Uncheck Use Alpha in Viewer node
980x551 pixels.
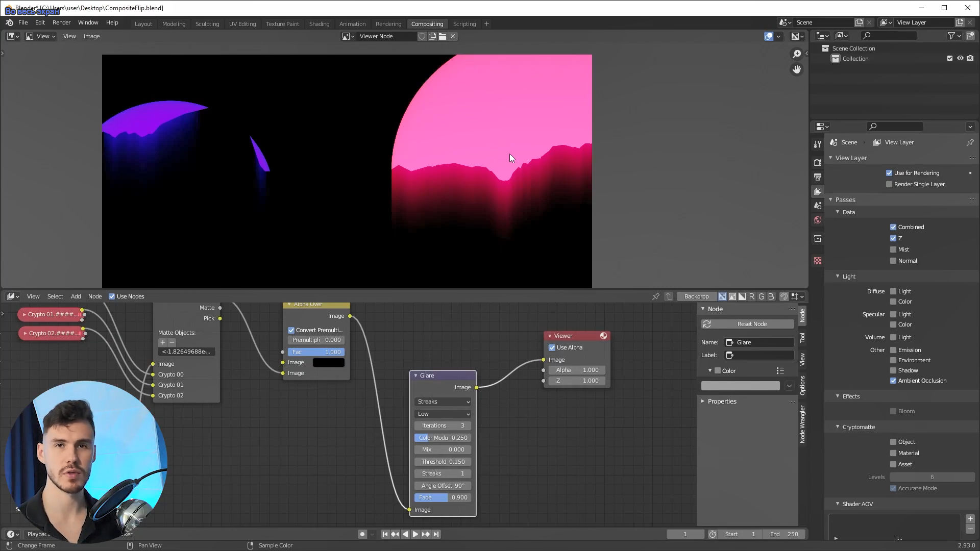[552, 347]
